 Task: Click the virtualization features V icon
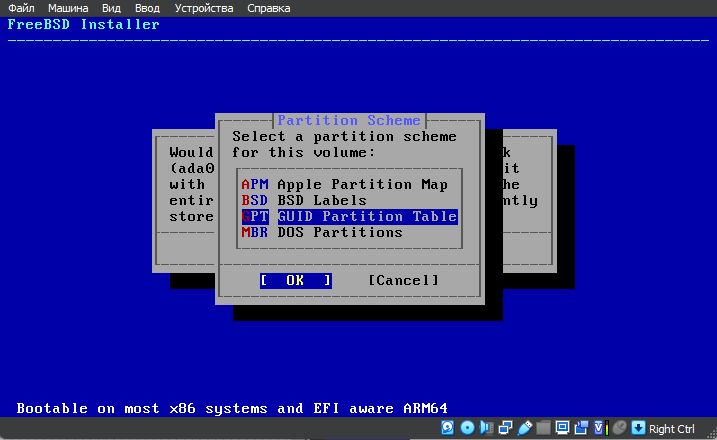[600, 428]
